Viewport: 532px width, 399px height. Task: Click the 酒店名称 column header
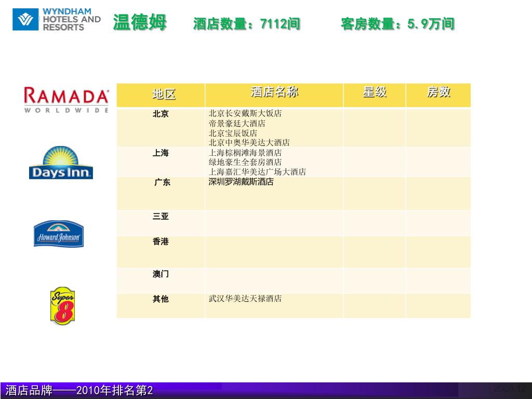pos(274,95)
